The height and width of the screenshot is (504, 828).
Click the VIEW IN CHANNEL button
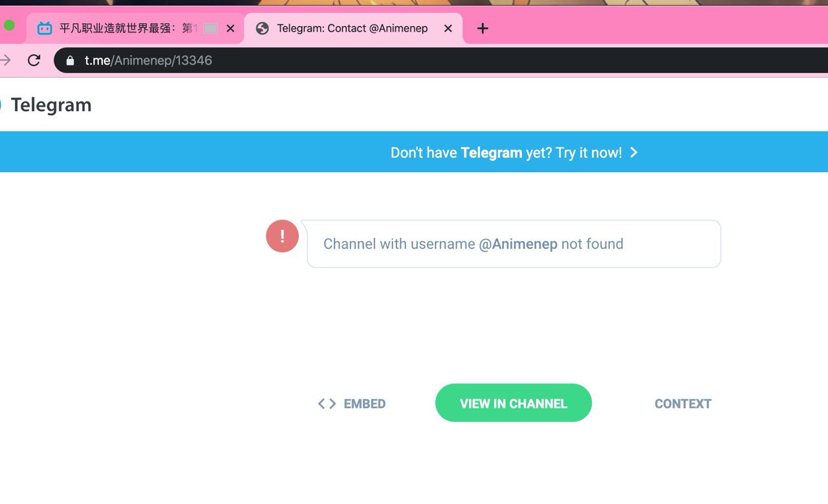(514, 403)
